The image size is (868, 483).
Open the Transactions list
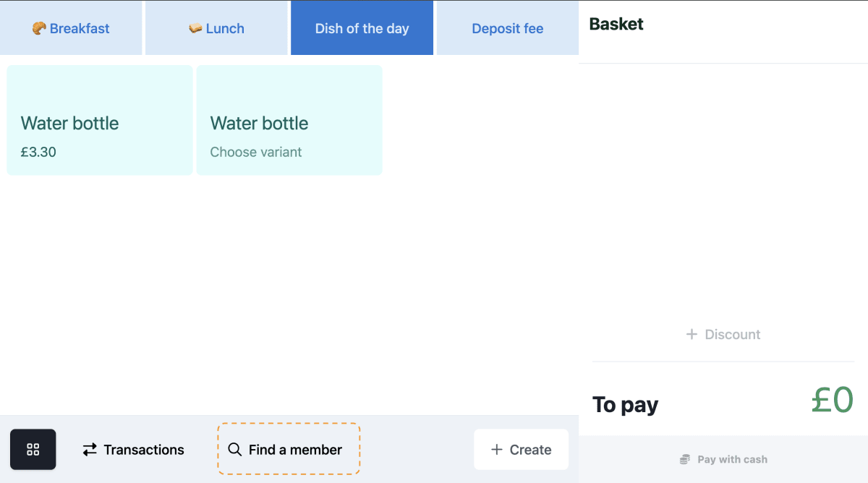[144, 450]
